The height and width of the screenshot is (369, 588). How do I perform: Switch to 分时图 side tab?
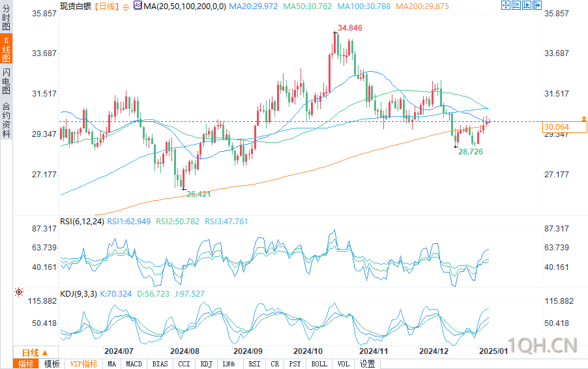tap(7, 18)
